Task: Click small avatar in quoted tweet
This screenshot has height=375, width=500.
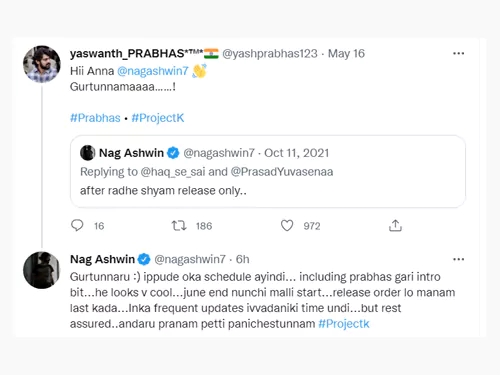Action: point(88,153)
